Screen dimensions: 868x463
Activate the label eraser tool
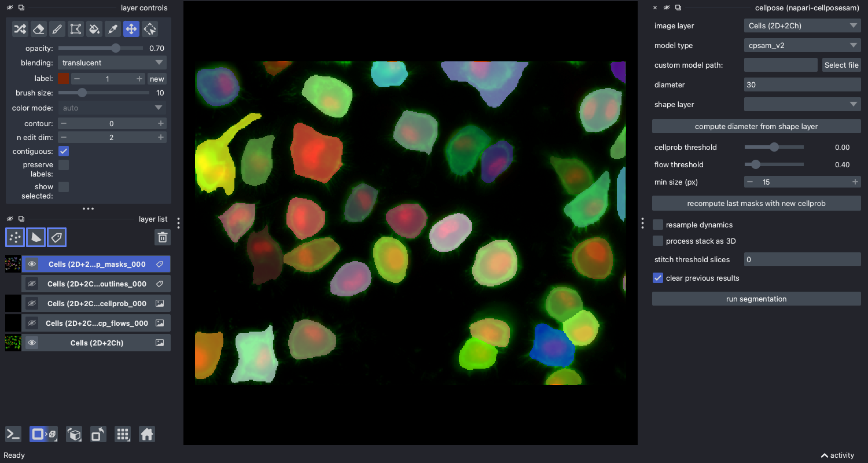[x=38, y=28]
